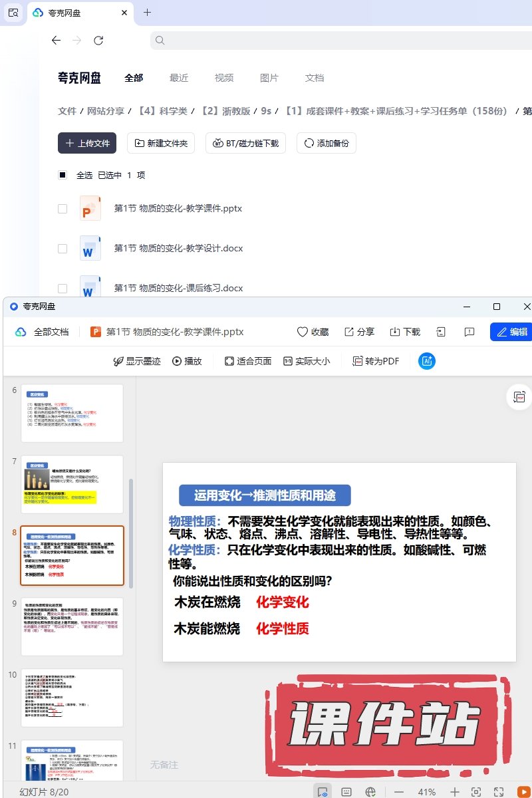Image resolution: width=532 pixels, height=798 pixels.
Task: Toggle the 全选 select-all checkbox
Action: 63,175
